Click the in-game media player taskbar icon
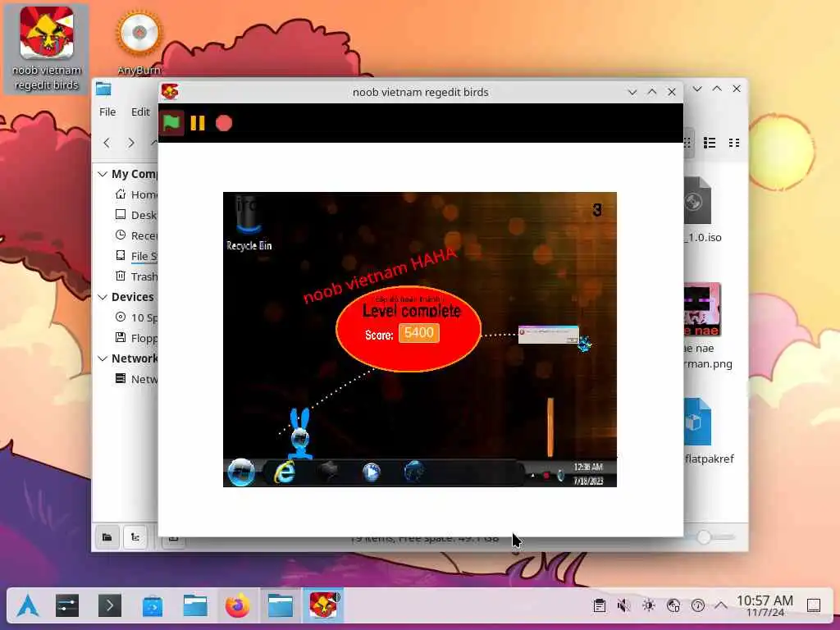Image resolution: width=840 pixels, height=630 pixels. pyautogui.click(x=371, y=472)
